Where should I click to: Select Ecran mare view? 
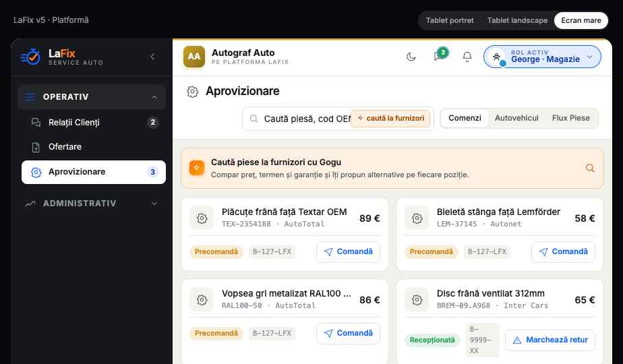coord(581,20)
